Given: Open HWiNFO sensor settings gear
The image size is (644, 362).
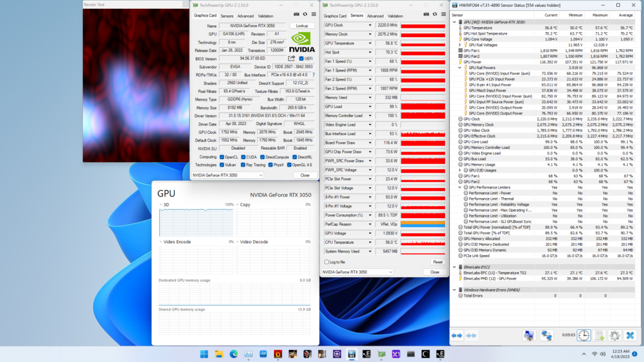Looking at the screenshot, I should [x=614, y=336].
